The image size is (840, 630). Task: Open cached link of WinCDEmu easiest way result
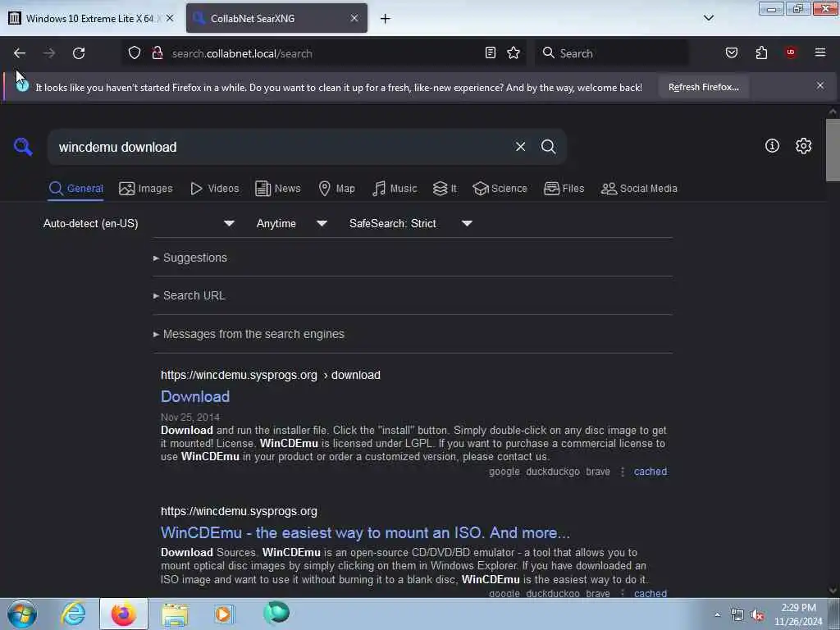[x=651, y=593]
